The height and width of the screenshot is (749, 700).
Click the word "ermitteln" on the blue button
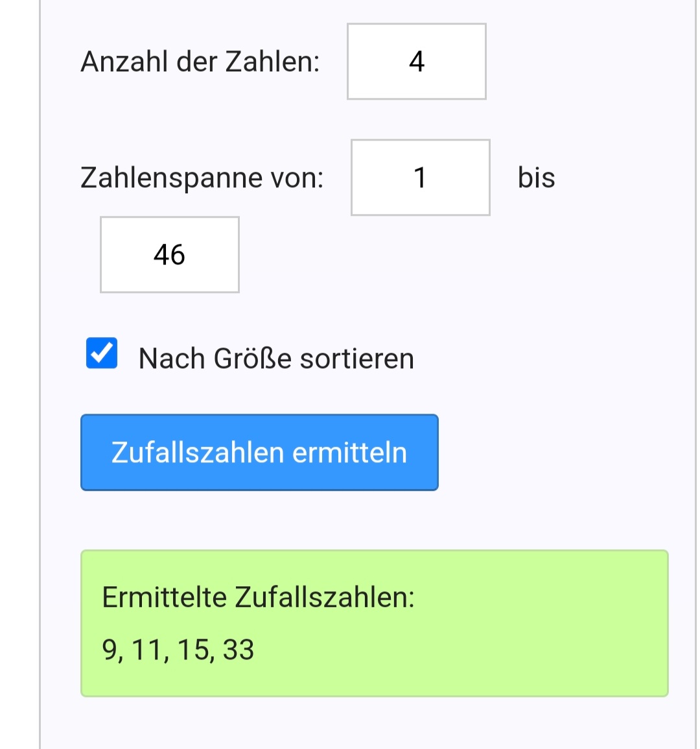(349, 453)
